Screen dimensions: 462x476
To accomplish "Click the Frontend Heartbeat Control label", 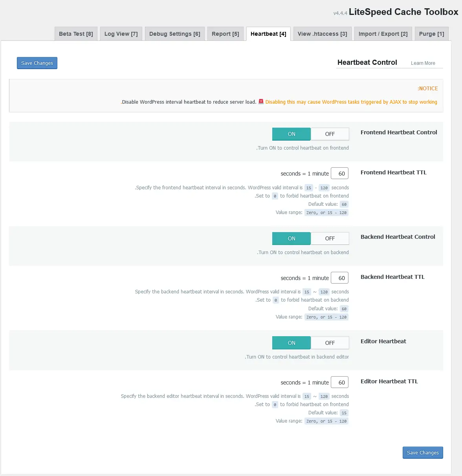I will pyautogui.click(x=399, y=132).
